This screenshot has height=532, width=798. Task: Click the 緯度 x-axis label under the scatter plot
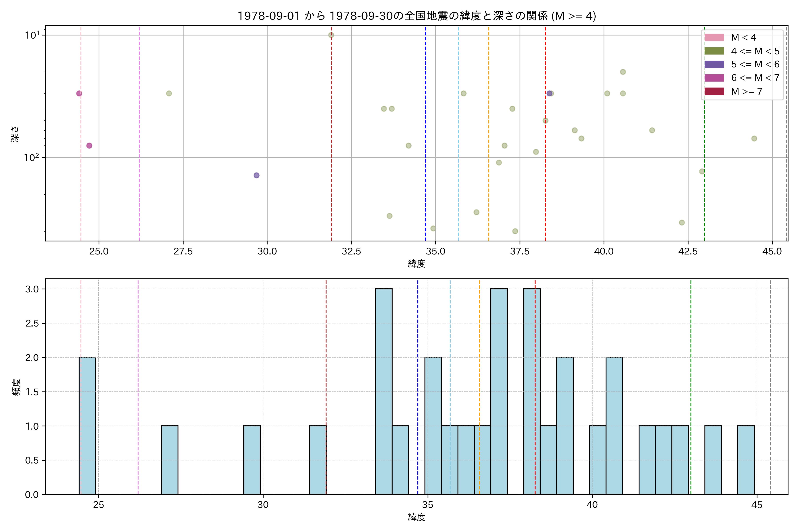point(416,264)
